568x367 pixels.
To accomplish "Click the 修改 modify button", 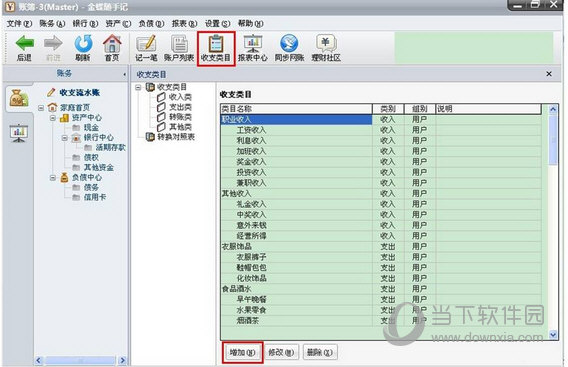I will 281,352.
